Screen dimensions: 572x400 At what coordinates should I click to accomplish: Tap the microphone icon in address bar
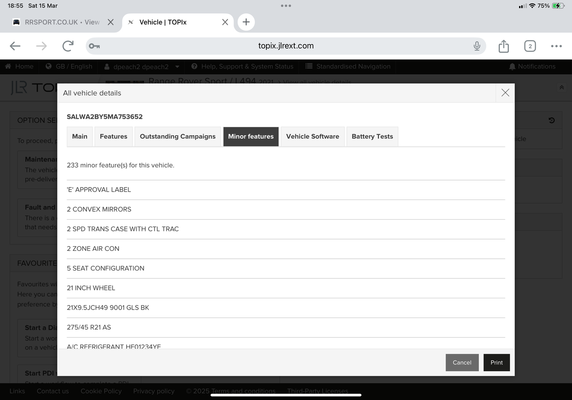pyautogui.click(x=476, y=46)
